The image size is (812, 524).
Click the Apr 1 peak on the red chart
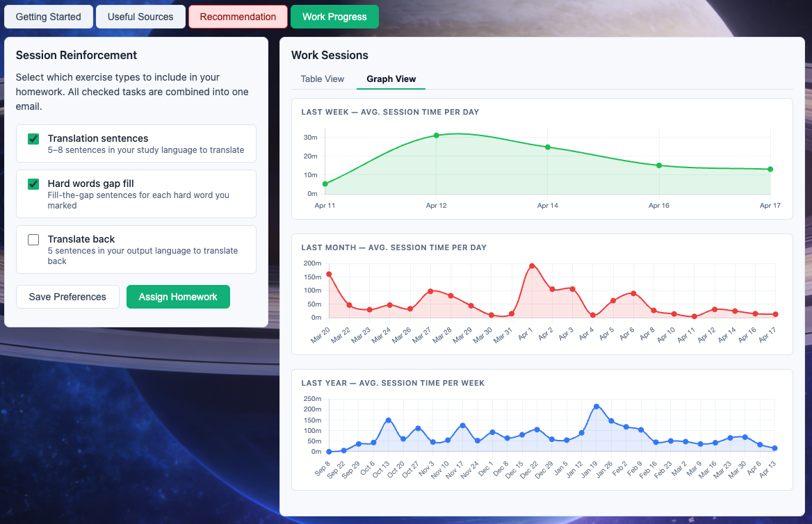coord(532,266)
